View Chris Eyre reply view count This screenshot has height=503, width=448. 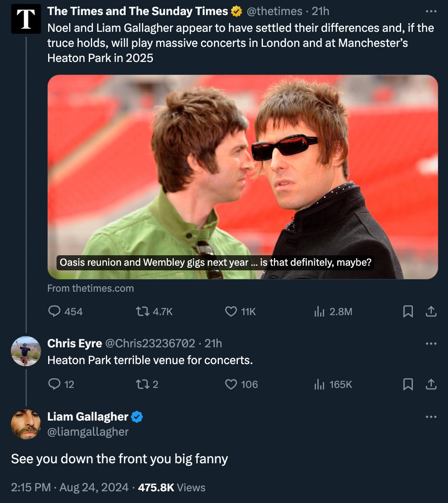point(334,384)
